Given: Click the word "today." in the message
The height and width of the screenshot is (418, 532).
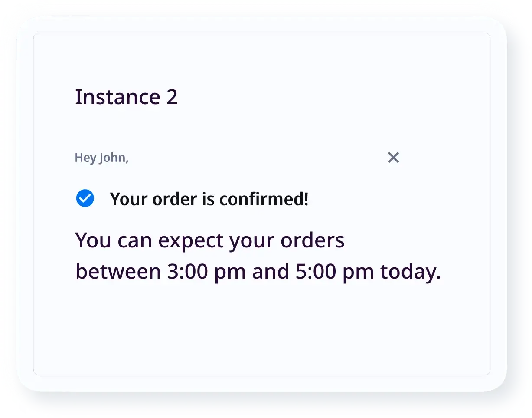Looking at the screenshot, I should [410, 272].
